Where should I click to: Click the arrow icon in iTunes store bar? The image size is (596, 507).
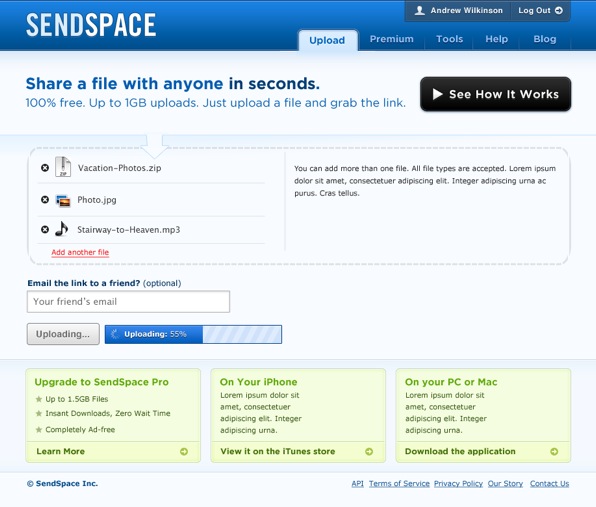pos(369,452)
